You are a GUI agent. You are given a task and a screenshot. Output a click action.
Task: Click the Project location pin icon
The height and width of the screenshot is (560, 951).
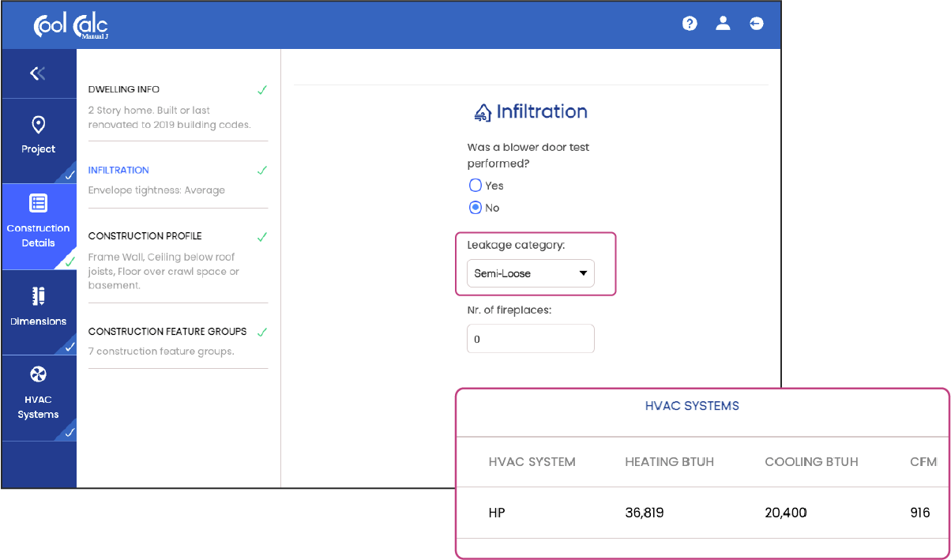tap(38, 125)
